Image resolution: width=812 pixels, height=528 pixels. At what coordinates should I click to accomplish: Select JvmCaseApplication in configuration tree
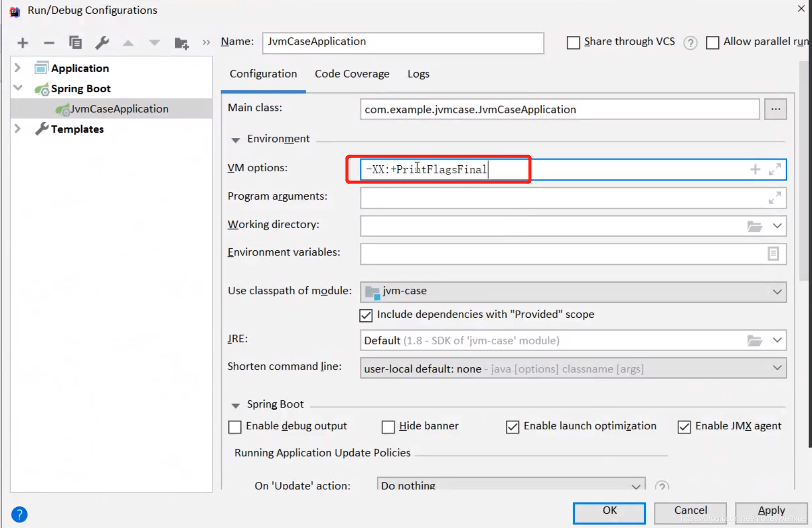[x=112, y=108]
